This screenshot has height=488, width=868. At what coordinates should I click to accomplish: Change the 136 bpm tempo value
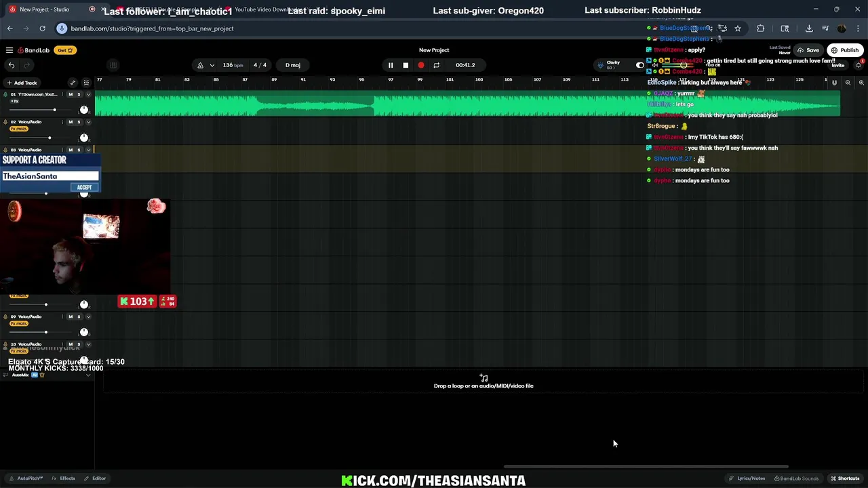coord(233,65)
